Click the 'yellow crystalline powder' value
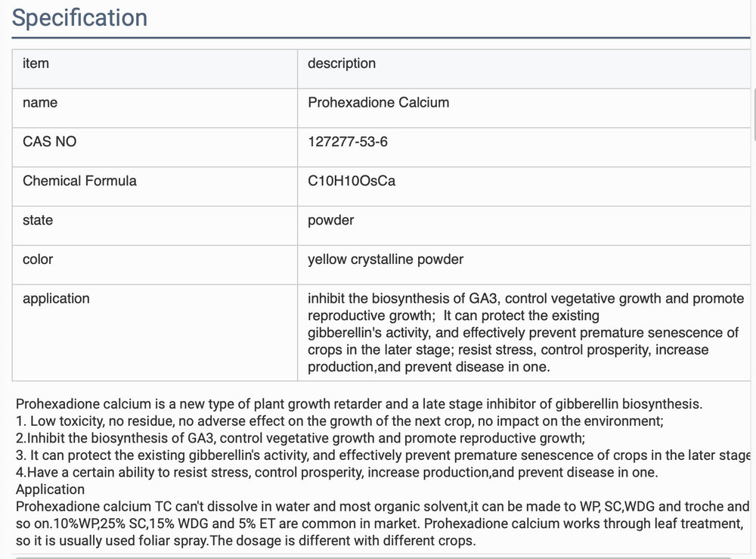Screen dimensions: 756x559 [x=386, y=259]
